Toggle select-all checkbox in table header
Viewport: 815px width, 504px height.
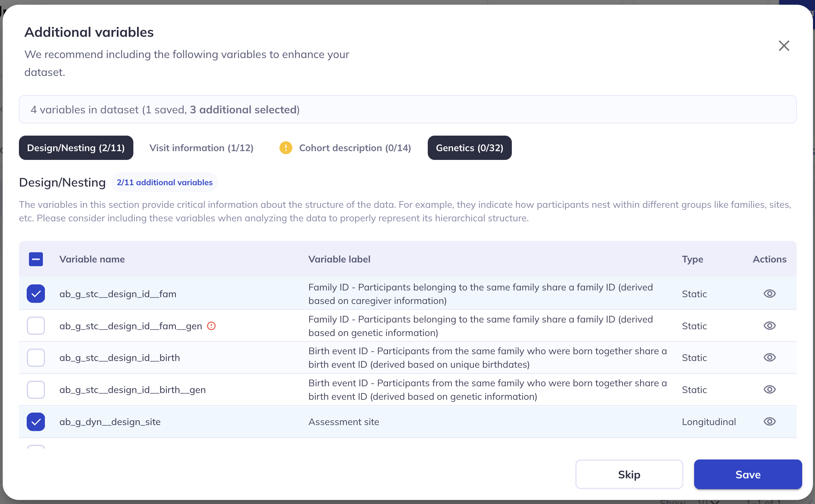pos(36,259)
